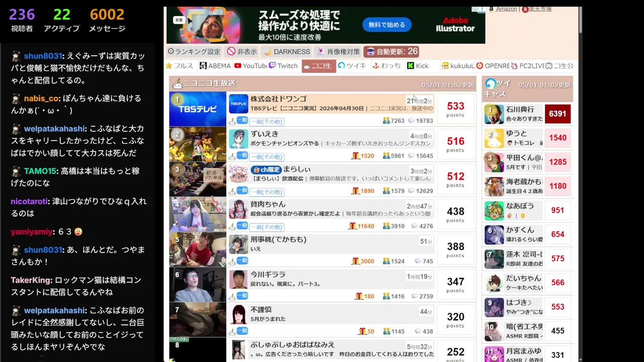Open 錢肉ちゃん stream thumbnail
Screen dimensions: 644x362
pos(198,214)
